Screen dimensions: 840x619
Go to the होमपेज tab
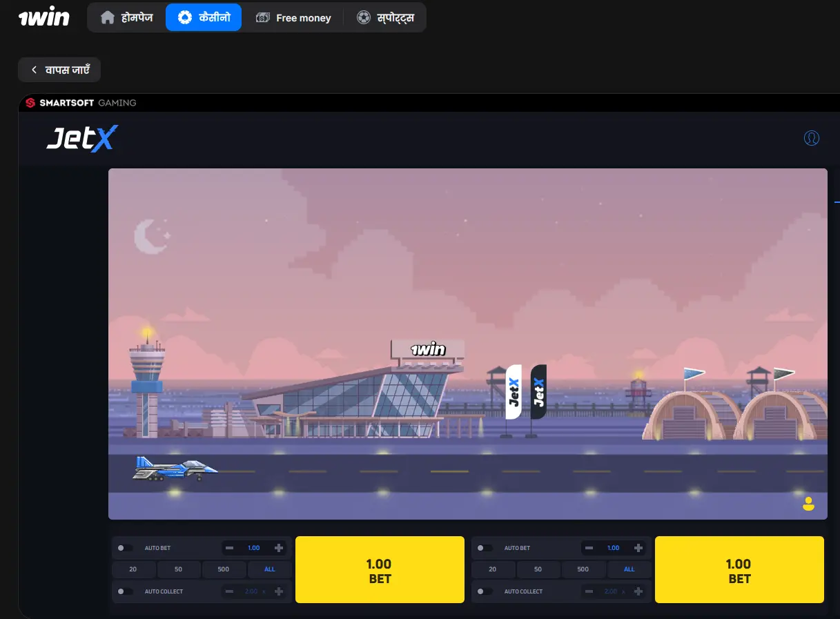click(x=126, y=18)
